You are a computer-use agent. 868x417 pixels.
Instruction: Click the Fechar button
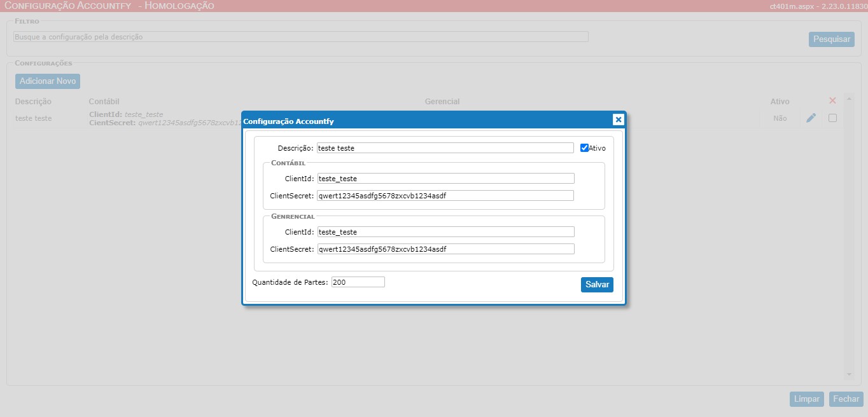coord(846,399)
